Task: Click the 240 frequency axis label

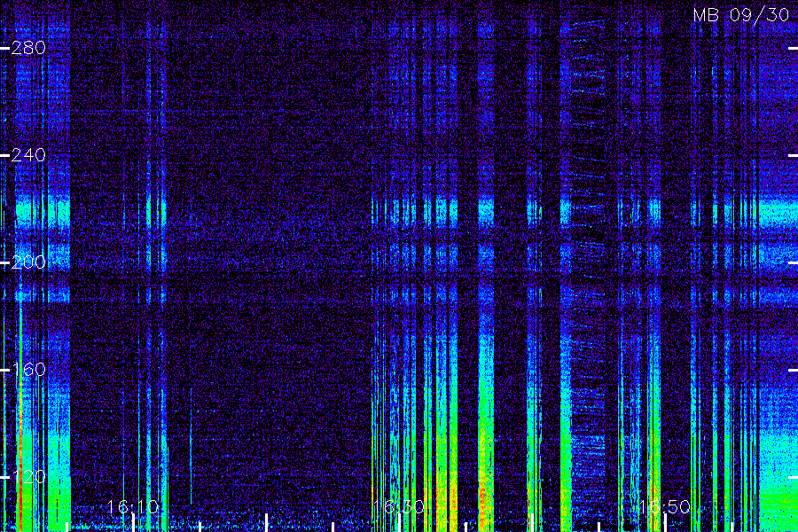Action: click(28, 155)
